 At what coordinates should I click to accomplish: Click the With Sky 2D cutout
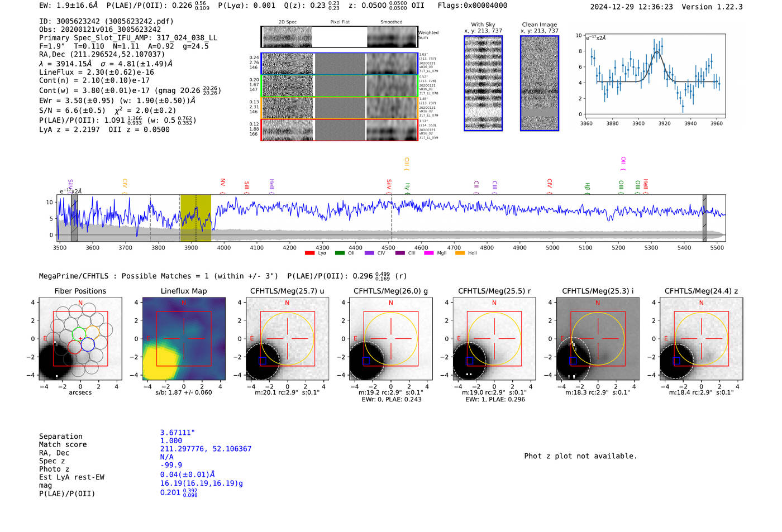[x=483, y=83]
